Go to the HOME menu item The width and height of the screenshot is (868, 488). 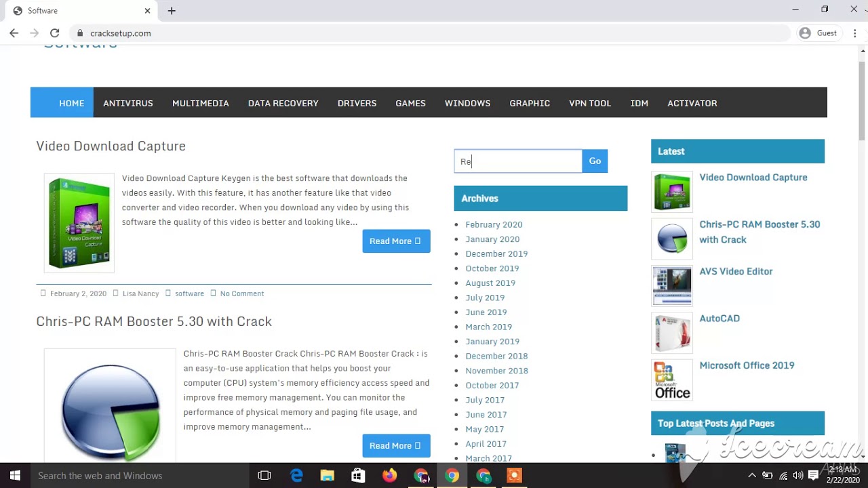[71, 103]
